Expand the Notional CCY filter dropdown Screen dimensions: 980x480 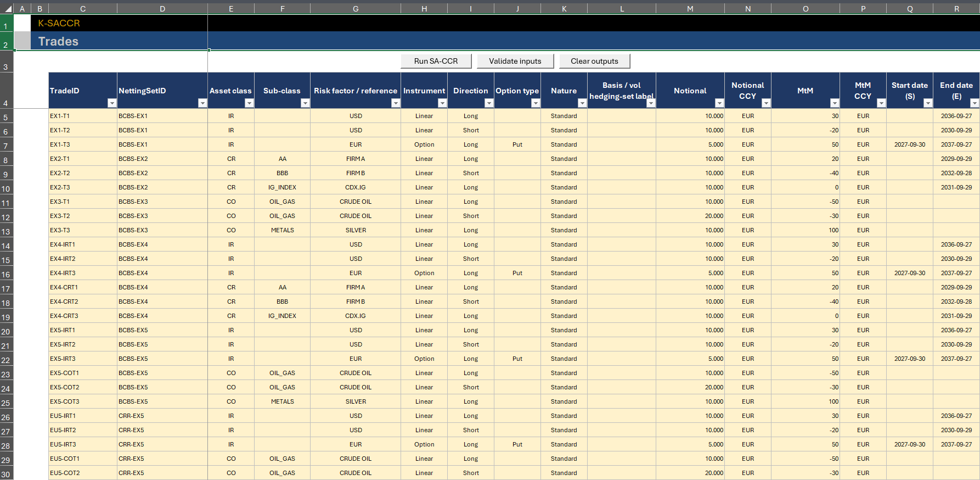pyautogui.click(x=765, y=103)
